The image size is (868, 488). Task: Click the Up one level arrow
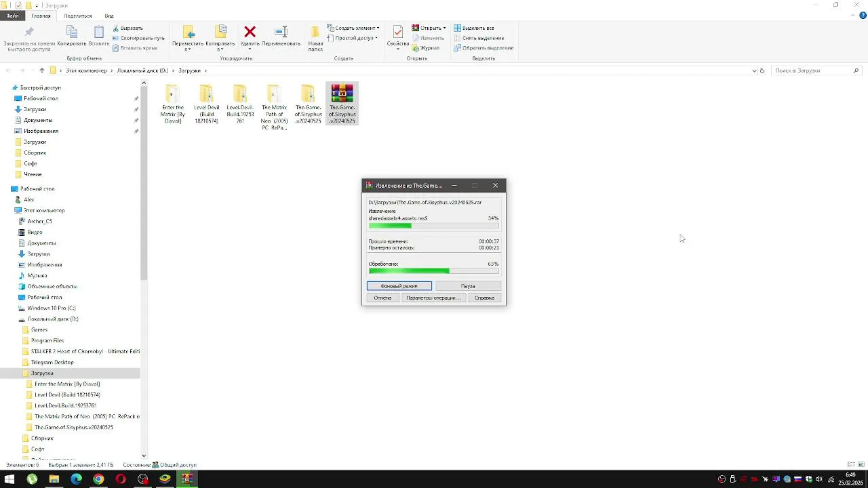[x=42, y=70]
